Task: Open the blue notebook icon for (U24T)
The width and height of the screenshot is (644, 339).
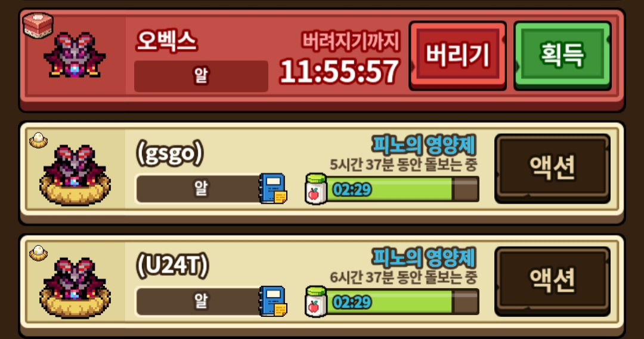Action: [x=273, y=301]
